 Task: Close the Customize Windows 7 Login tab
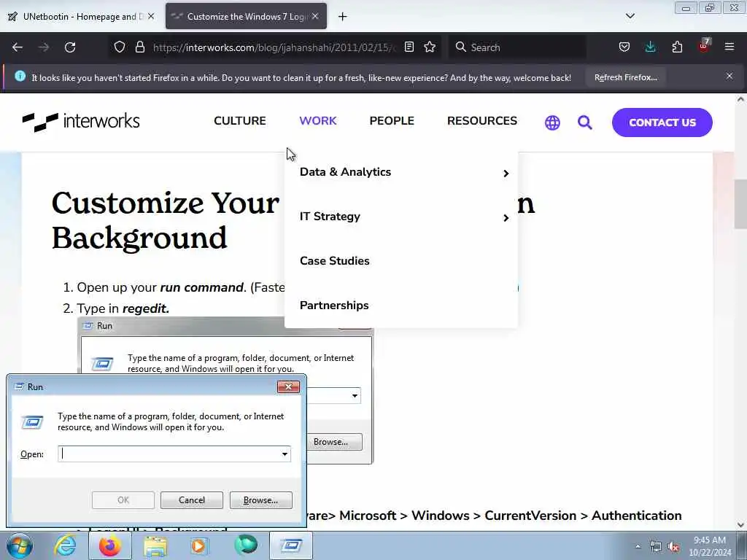[315, 16]
